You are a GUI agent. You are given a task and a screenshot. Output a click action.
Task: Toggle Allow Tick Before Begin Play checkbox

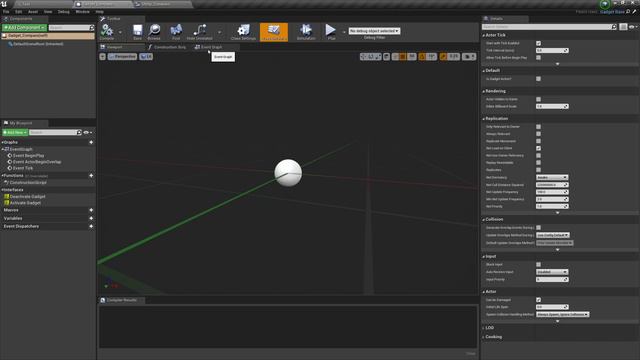(x=538, y=58)
